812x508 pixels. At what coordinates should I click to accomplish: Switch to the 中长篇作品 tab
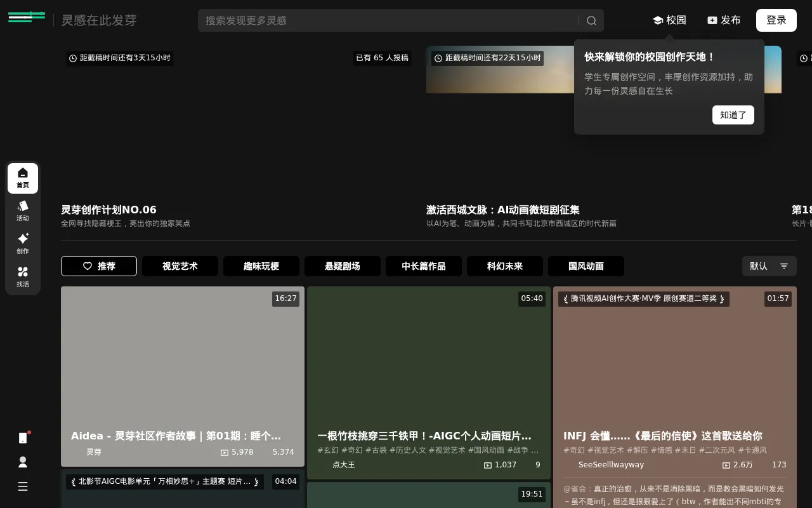[x=424, y=266]
